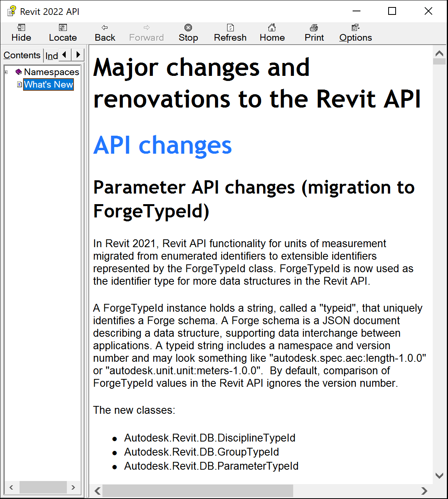Viewport: 448px width, 499px height.
Task: Select the Namespaces entry in the tree
Action: click(x=52, y=72)
